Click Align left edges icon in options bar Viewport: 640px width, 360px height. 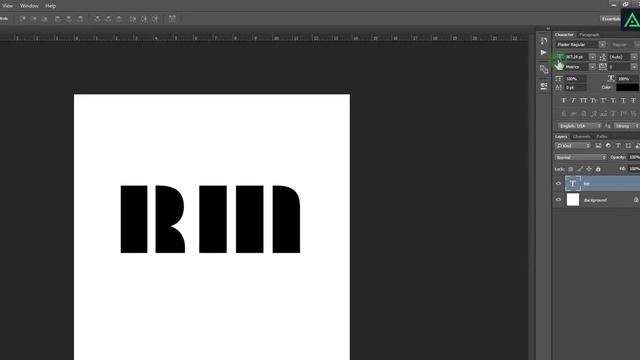click(58, 19)
